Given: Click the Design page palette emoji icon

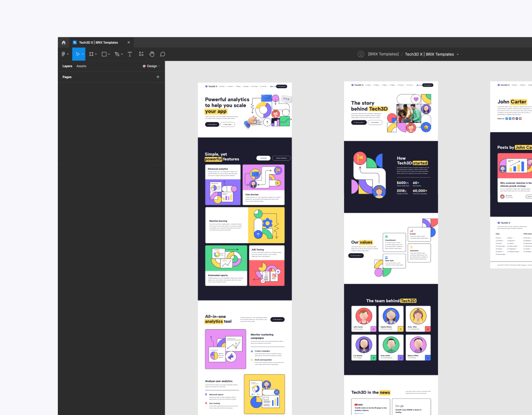Looking at the screenshot, I should click(144, 66).
